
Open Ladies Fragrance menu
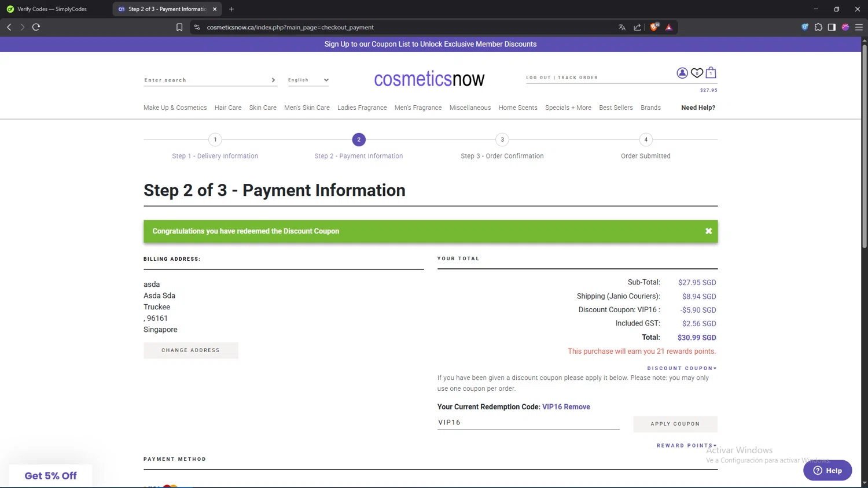[362, 108]
